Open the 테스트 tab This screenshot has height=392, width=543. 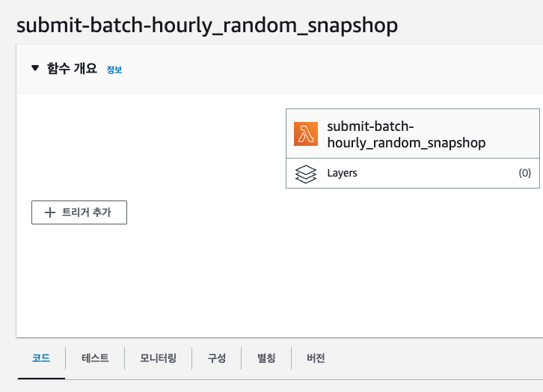click(x=94, y=358)
